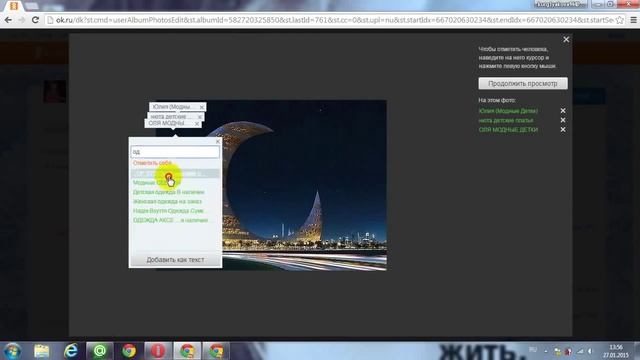
Task: Select 'ОДЕЖДА АКСЕ... в наличии' suggestion
Action: 171,220
